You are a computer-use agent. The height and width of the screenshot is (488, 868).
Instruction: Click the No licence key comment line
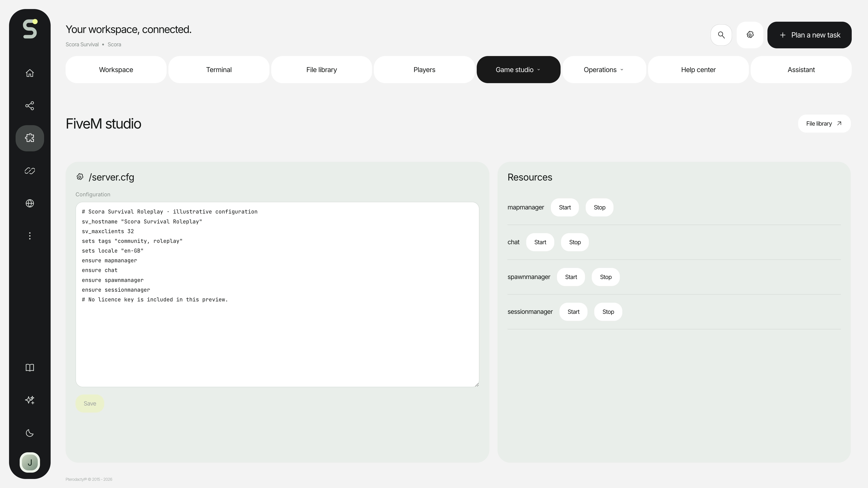(x=155, y=300)
